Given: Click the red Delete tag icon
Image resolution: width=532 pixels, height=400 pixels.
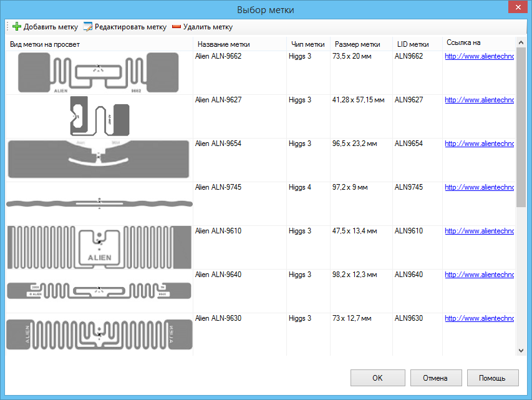Looking at the screenshot, I should pos(176,26).
